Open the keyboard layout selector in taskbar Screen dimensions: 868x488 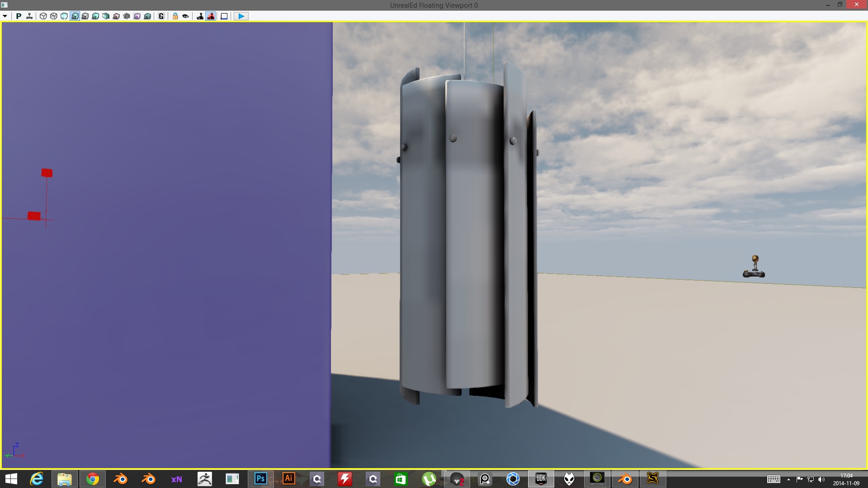tap(774, 479)
